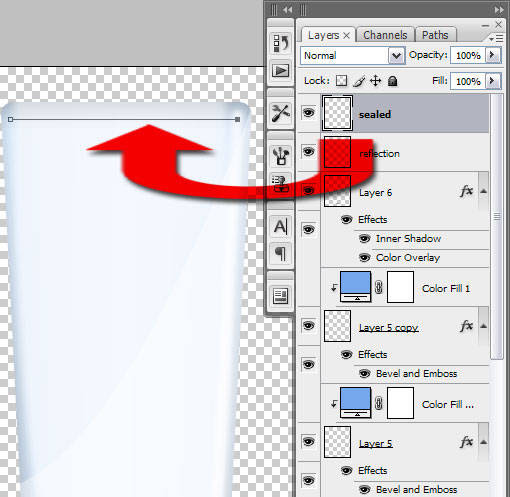Click the sealed layer thumbnail
The height and width of the screenshot is (497, 510).
337,113
